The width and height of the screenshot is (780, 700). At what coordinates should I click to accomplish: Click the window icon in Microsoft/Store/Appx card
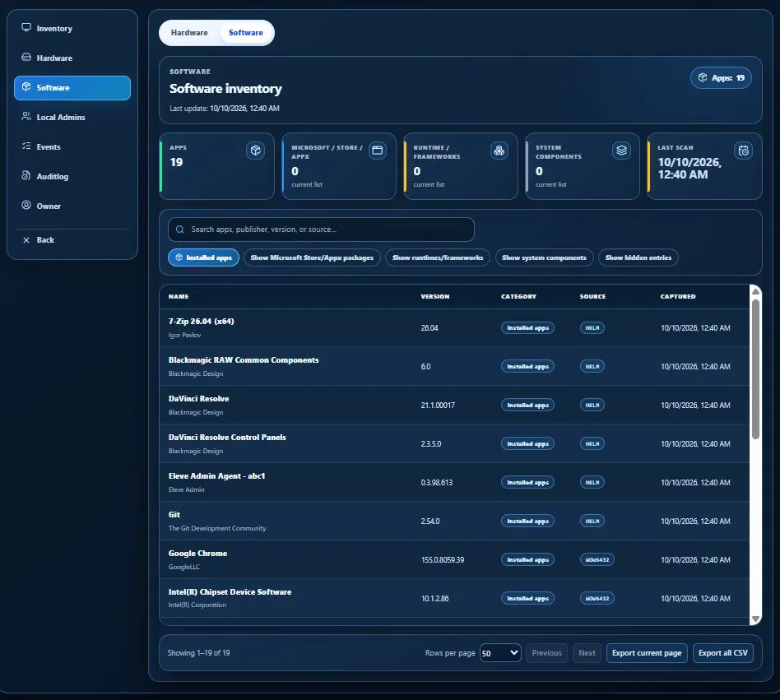(x=378, y=151)
